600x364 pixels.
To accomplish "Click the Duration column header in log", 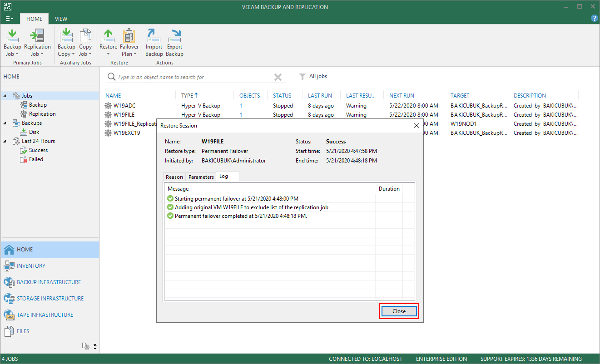I will pos(389,188).
